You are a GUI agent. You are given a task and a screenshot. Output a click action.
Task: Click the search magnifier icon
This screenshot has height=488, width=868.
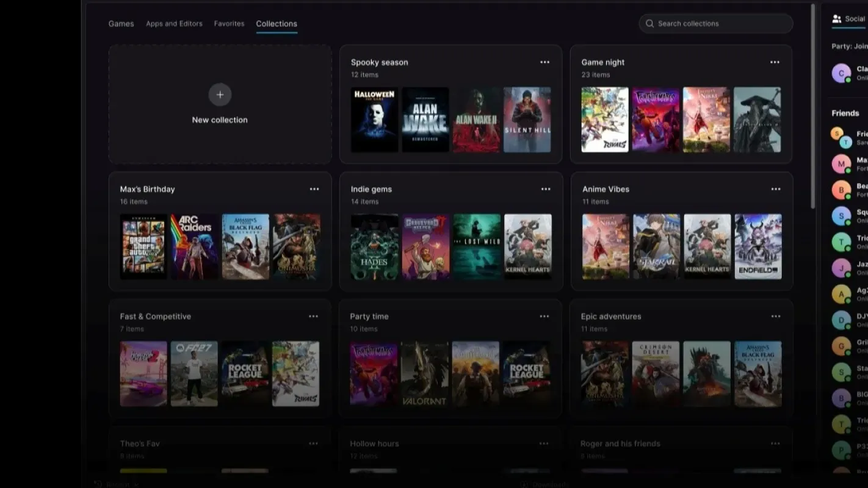click(x=650, y=24)
